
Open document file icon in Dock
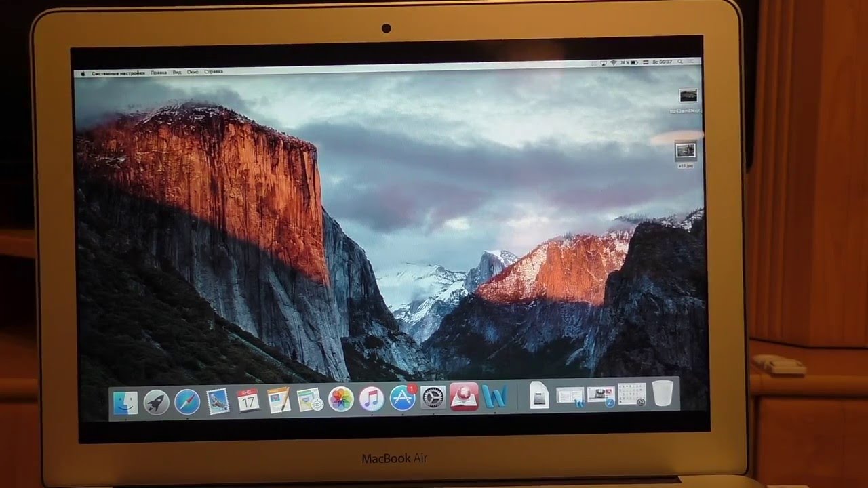pyautogui.click(x=539, y=395)
